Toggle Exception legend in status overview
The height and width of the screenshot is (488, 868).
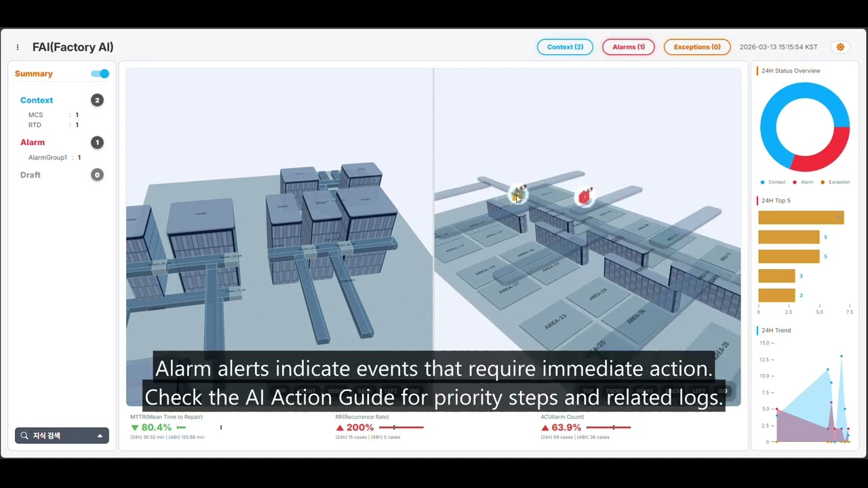point(835,182)
